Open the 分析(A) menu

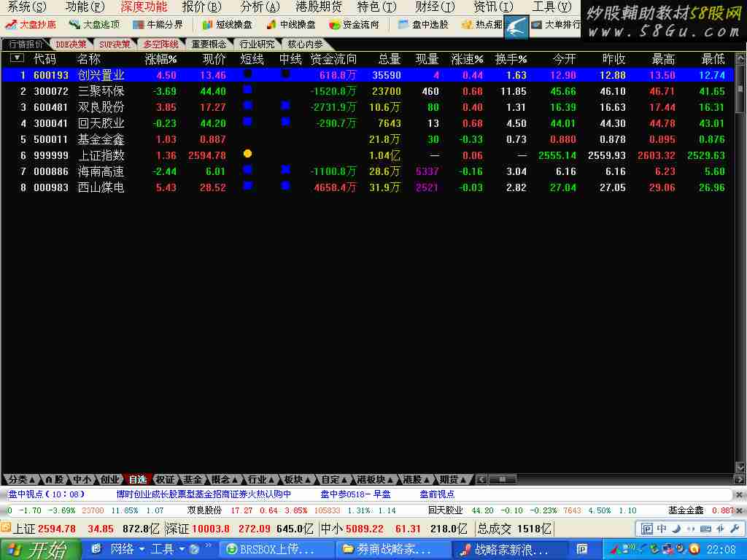point(260,7)
